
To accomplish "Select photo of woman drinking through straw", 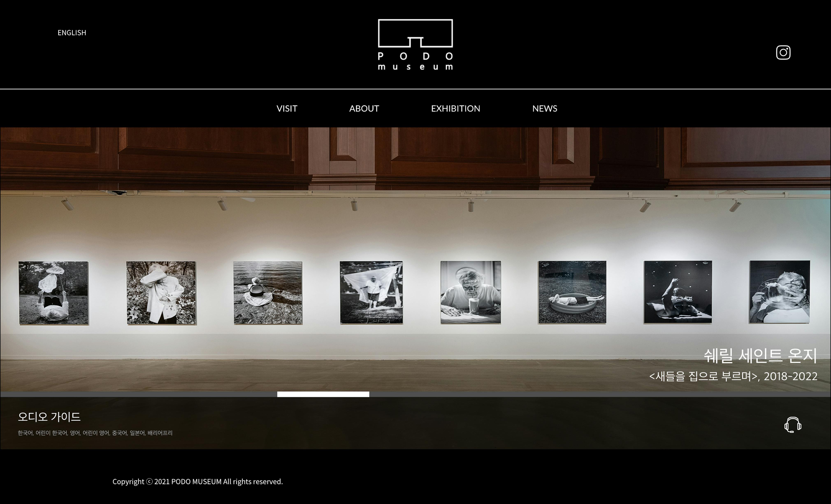I will coord(470,292).
